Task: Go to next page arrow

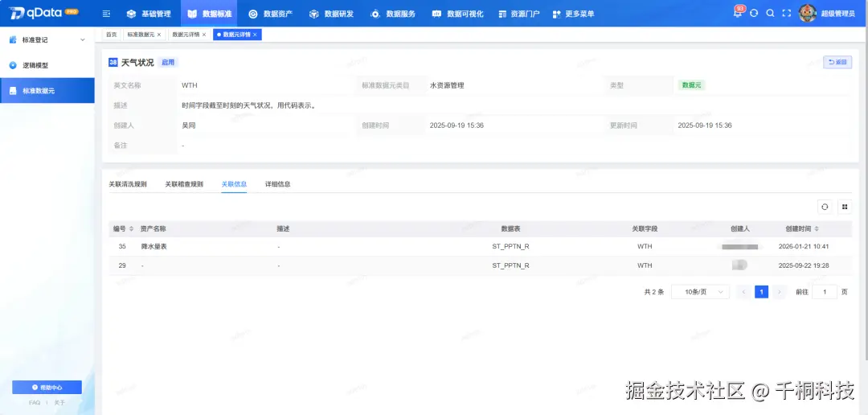Action: (780, 292)
